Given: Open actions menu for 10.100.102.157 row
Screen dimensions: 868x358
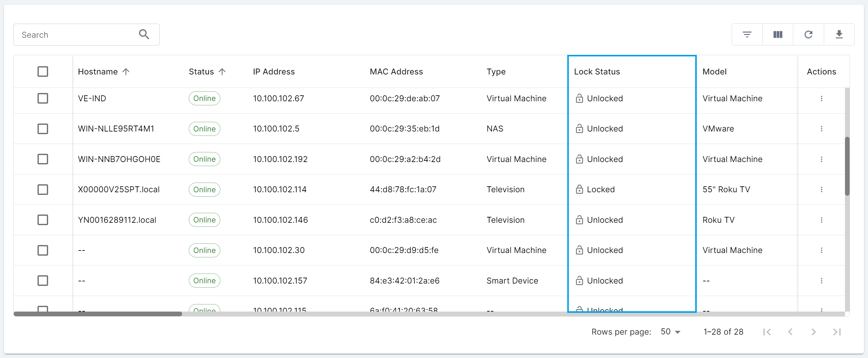Looking at the screenshot, I should [x=821, y=280].
